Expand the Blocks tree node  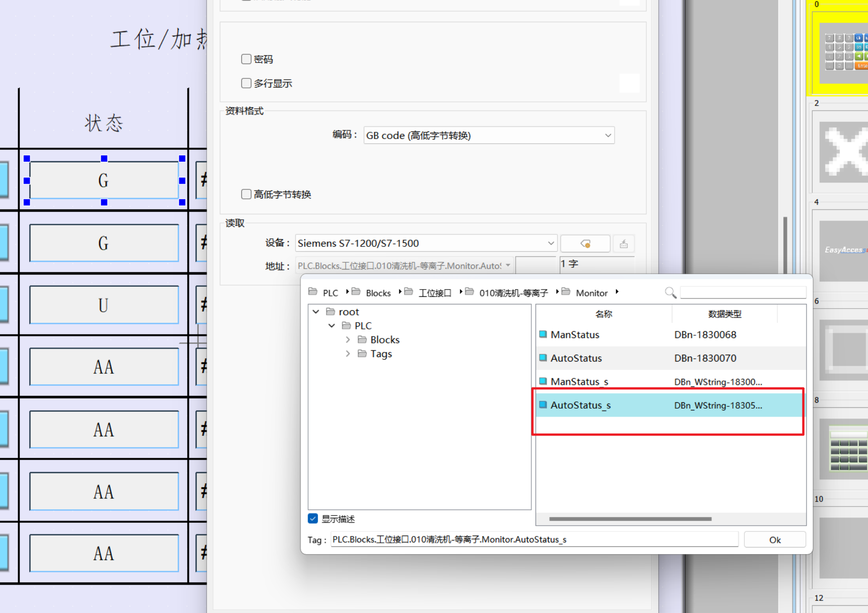click(x=347, y=340)
